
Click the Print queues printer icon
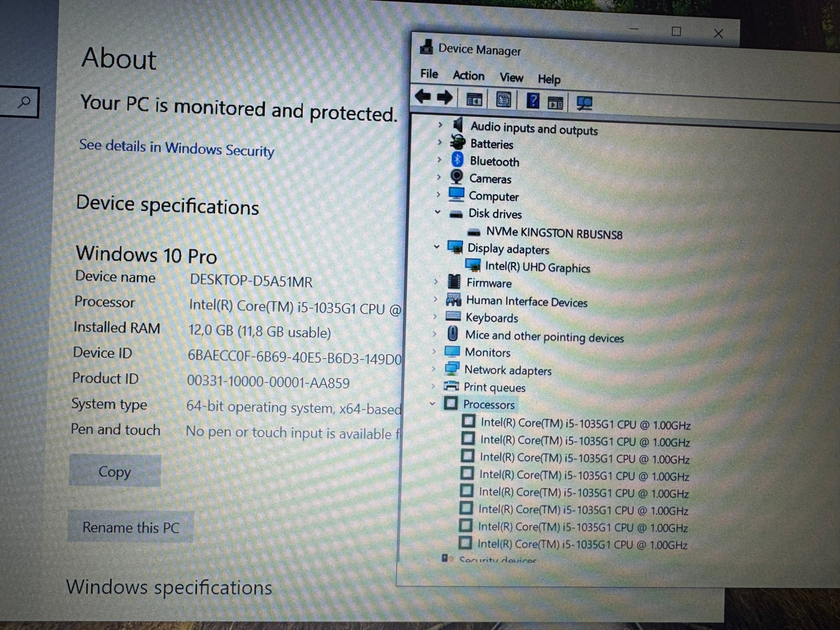451,386
